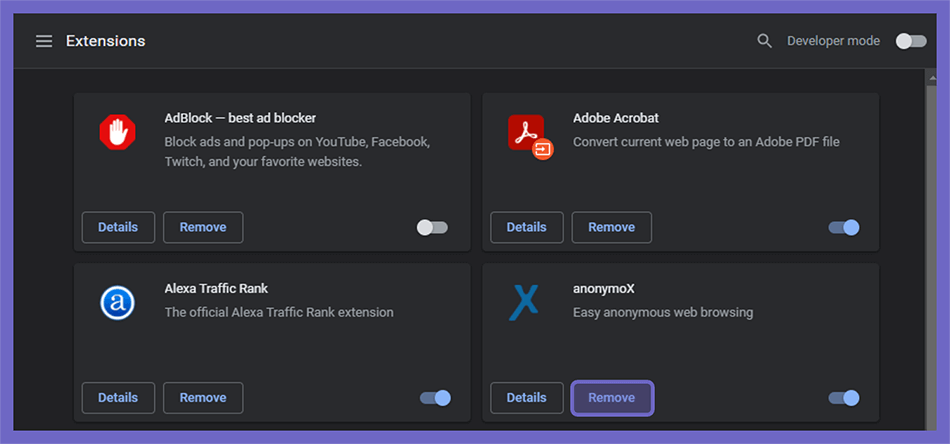Remove the Adobe Acrobat extension
This screenshot has width=950, height=444.
click(x=611, y=227)
